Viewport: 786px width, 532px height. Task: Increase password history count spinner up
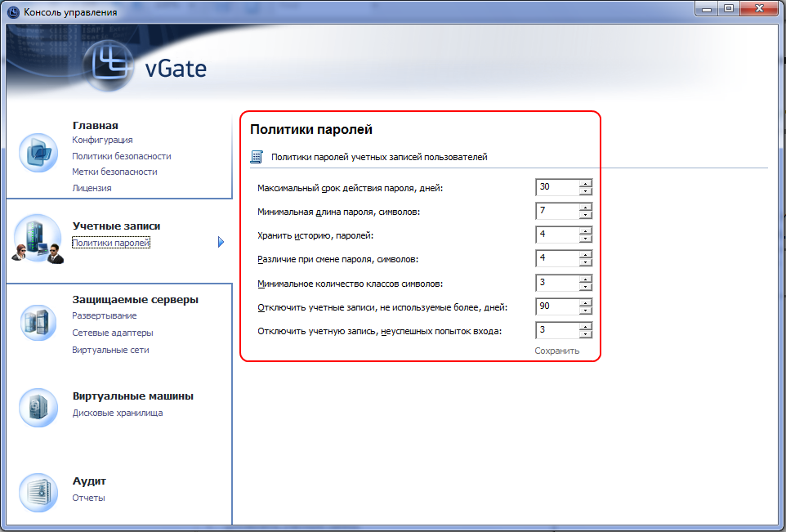[x=586, y=230]
